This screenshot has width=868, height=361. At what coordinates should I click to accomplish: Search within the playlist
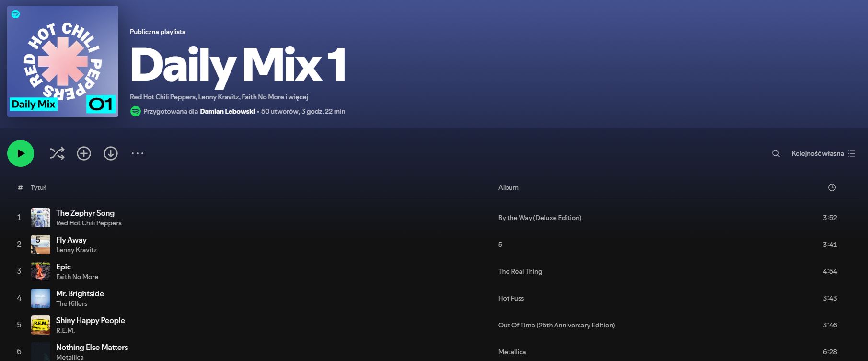point(775,153)
